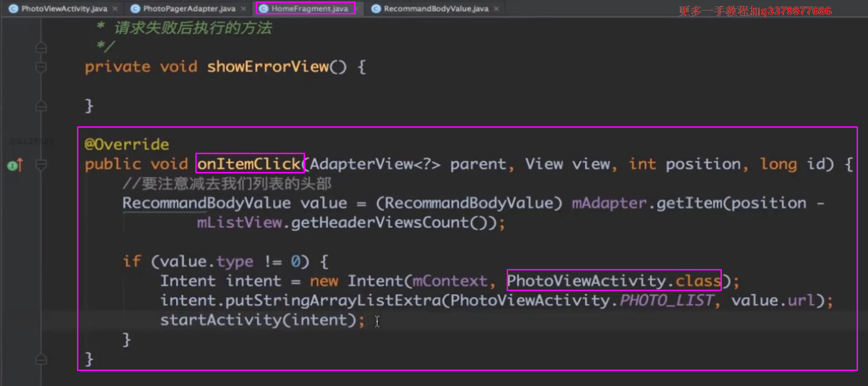
Task: Close the PhotoViewActivity.java tab
Action: click(115, 9)
